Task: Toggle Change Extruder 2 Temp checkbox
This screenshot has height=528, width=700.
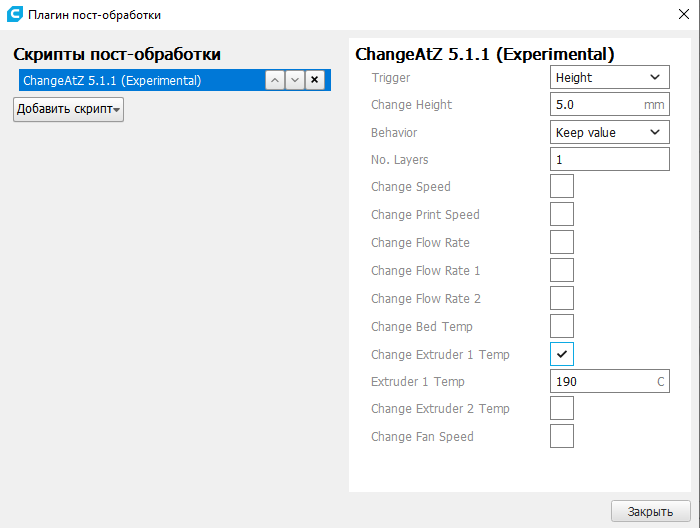Action: [562, 408]
